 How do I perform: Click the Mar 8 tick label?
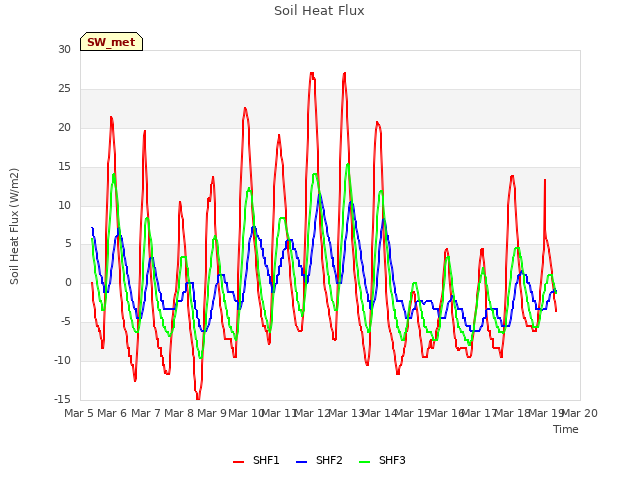pyautogui.click(x=179, y=413)
